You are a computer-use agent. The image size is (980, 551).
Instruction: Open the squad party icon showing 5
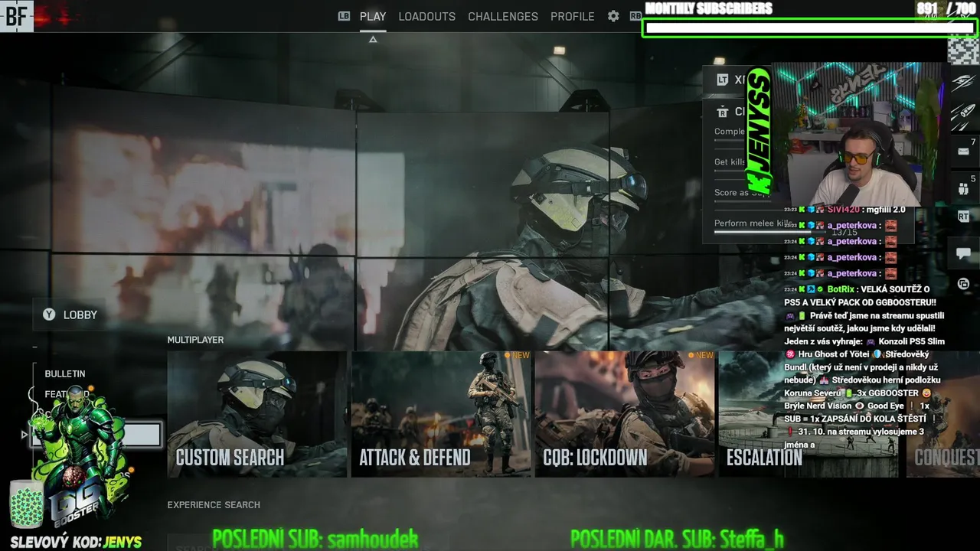point(963,188)
